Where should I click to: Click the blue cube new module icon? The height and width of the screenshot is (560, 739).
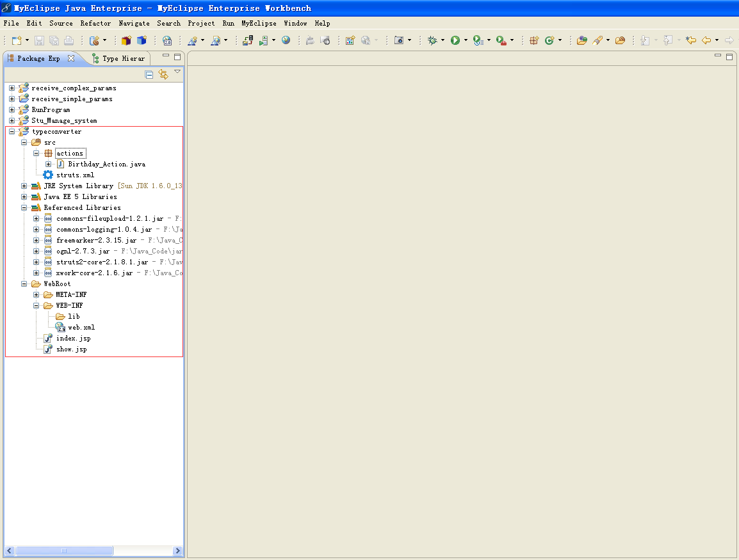click(142, 40)
